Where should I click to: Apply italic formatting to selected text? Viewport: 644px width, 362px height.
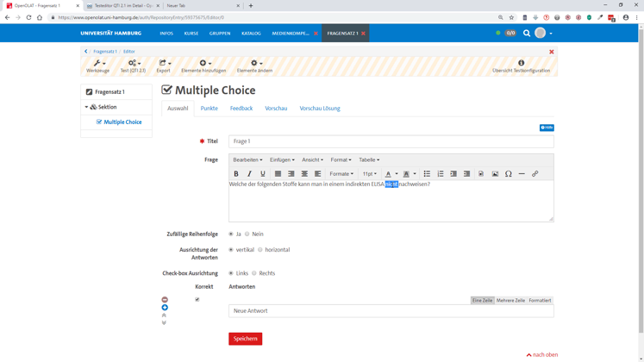click(x=249, y=174)
